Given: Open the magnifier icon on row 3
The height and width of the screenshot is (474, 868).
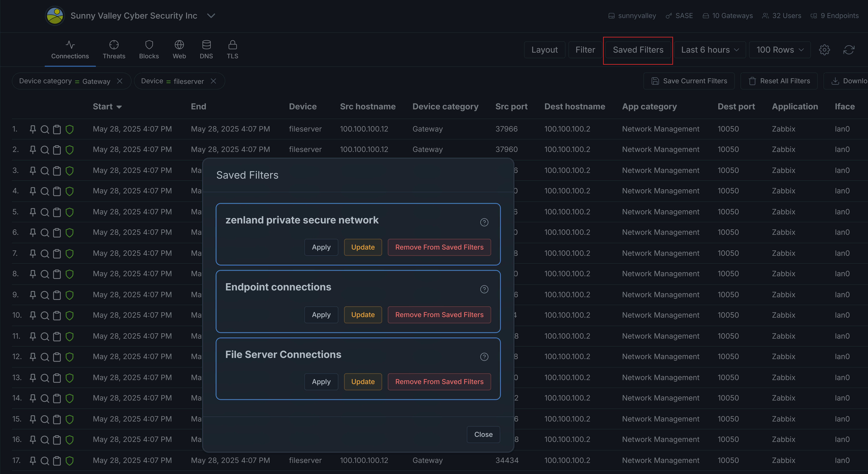Looking at the screenshot, I should (45, 171).
